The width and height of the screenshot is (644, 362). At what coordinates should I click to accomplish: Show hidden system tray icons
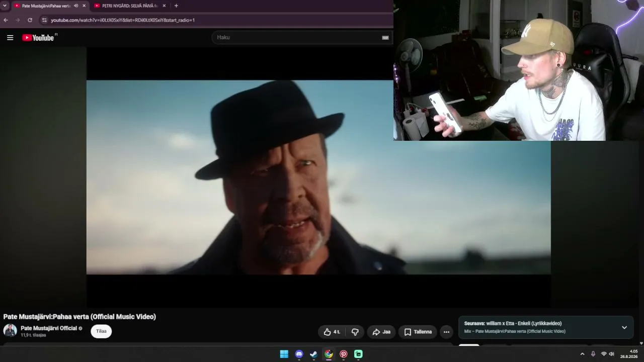[x=583, y=354]
